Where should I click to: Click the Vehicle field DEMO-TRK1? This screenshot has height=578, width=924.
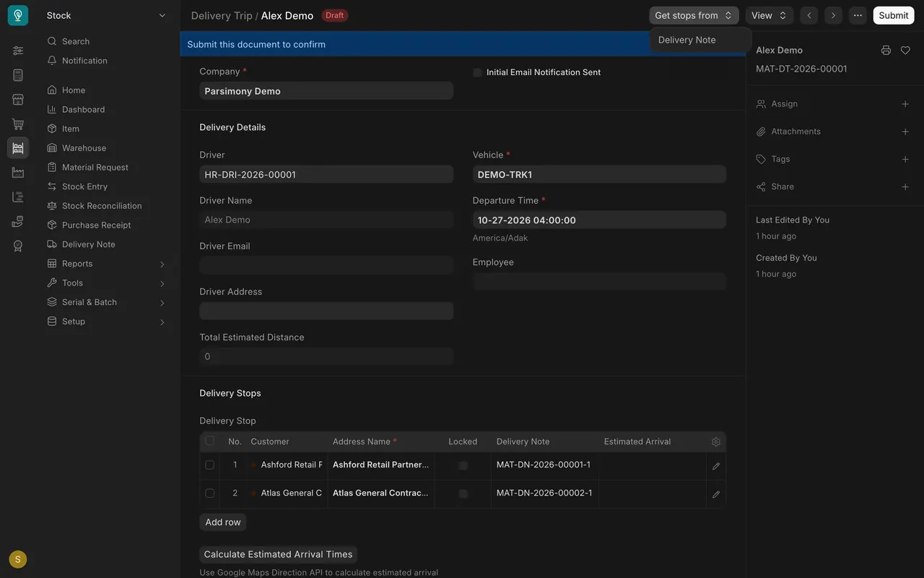pyautogui.click(x=599, y=174)
